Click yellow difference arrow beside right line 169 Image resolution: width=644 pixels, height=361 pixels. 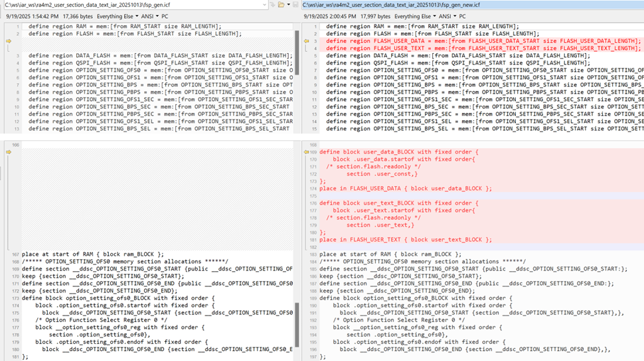point(306,152)
